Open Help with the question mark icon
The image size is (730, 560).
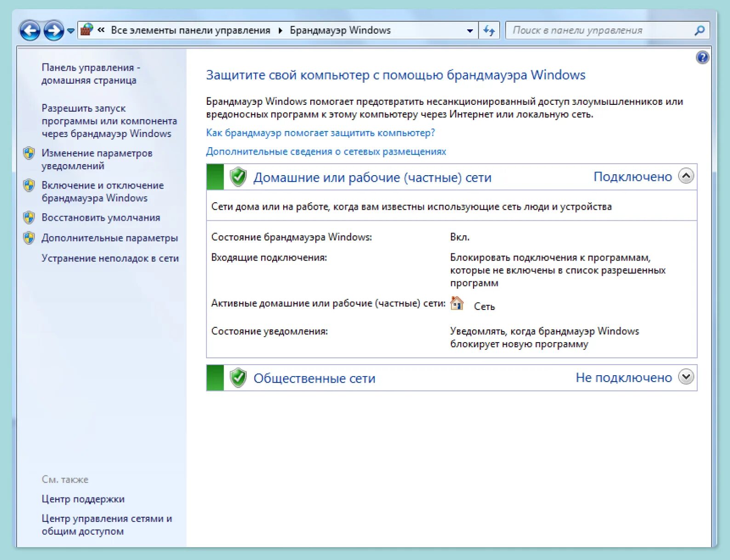pyautogui.click(x=702, y=57)
